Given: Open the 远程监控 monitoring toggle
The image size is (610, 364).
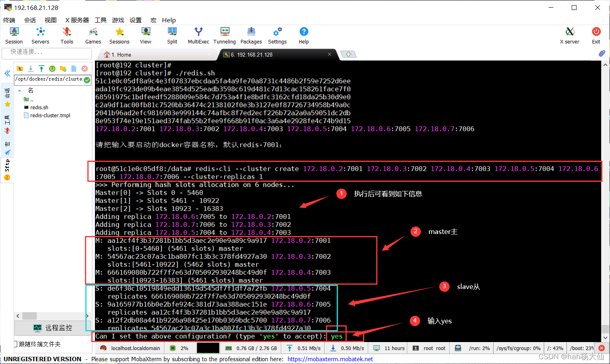Looking at the screenshot, I should point(52,328).
